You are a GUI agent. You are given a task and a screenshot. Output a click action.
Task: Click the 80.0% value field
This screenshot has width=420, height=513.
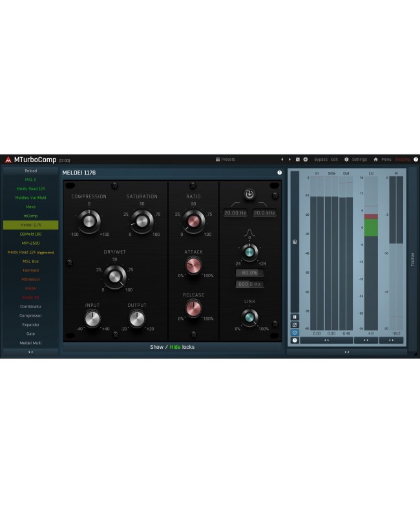click(249, 273)
